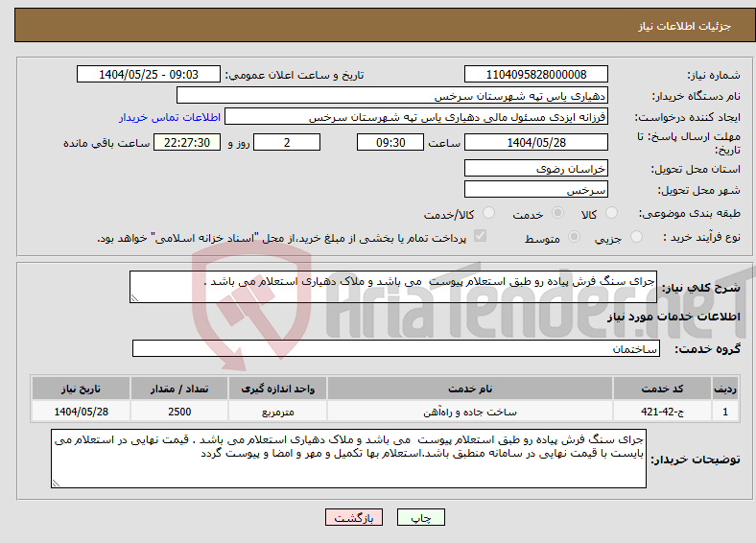
Task: Click the table date cell 1404/05/28
Action: (x=81, y=412)
